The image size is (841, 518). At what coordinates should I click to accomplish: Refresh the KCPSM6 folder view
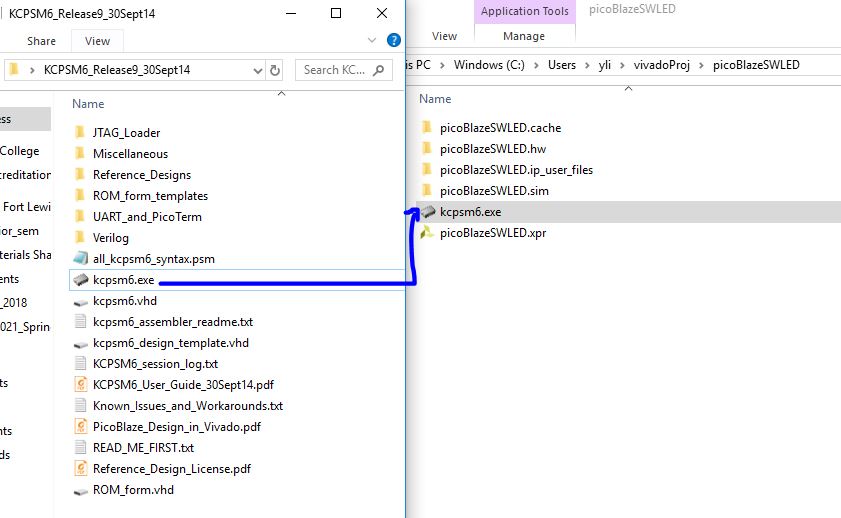point(276,70)
